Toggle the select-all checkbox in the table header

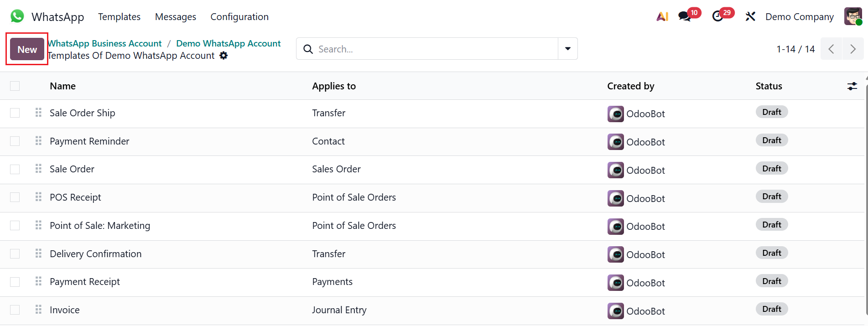tap(15, 86)
